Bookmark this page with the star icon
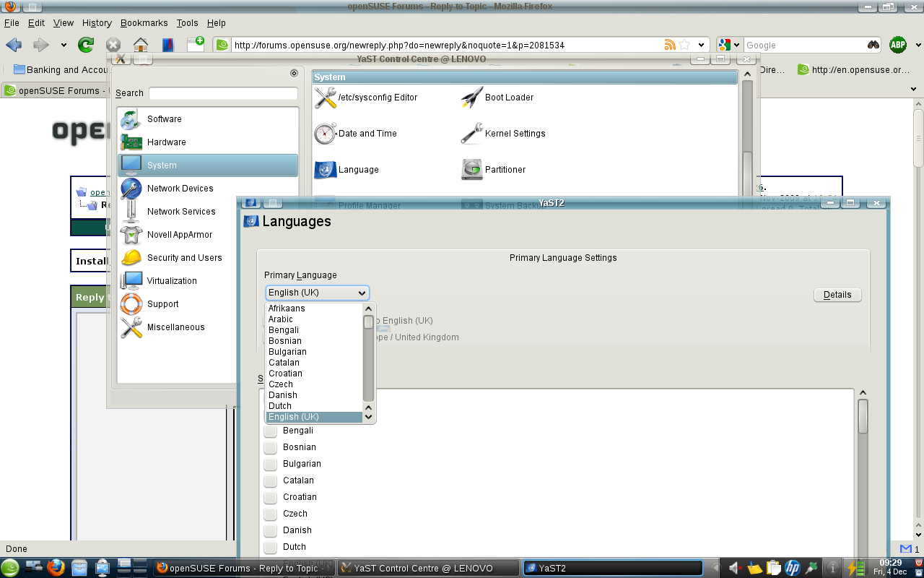This screenshot has width=924, height=578. [x=684, y=45]
